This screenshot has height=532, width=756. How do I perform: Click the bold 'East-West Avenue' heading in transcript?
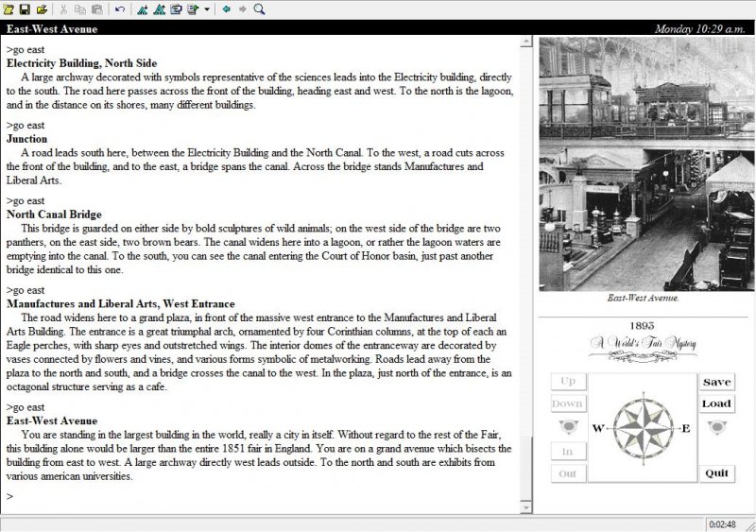52,421
